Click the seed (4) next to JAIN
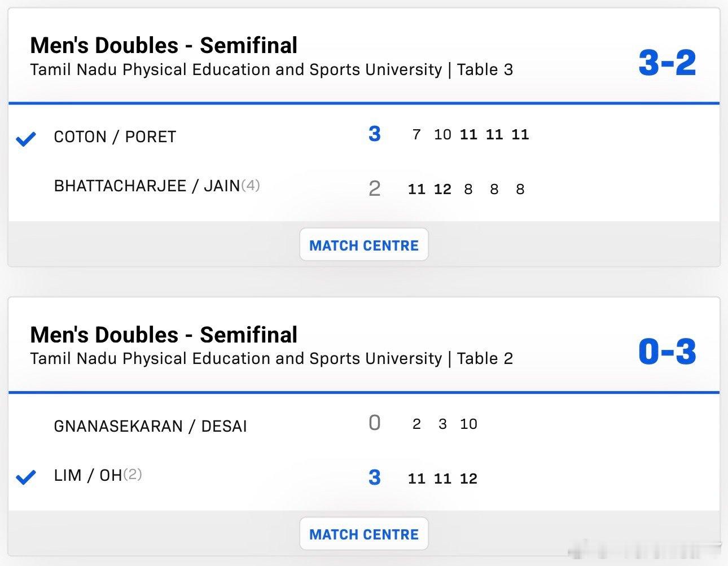The image size is (728, 566). pyautogui.click(x=251, y=185)
